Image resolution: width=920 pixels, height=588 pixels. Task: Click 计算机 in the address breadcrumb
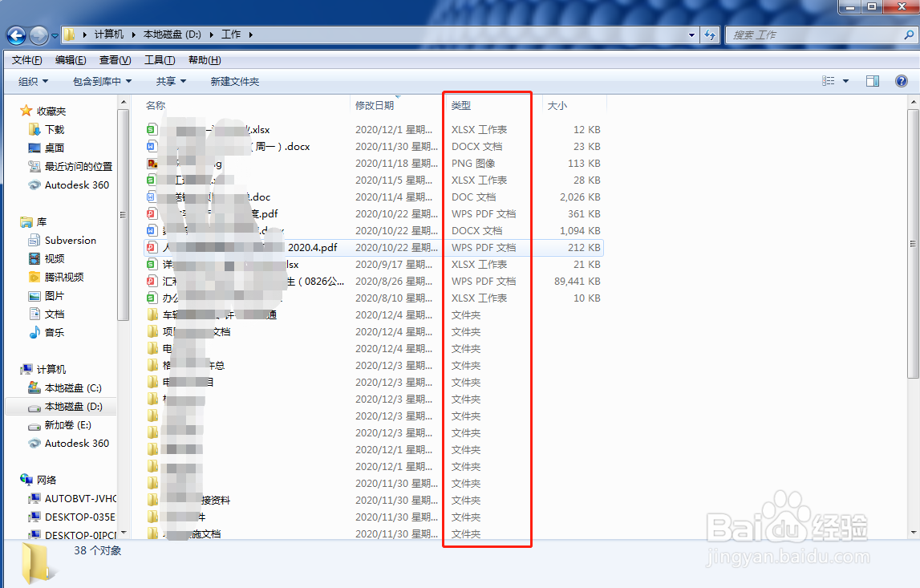[109, 34]
